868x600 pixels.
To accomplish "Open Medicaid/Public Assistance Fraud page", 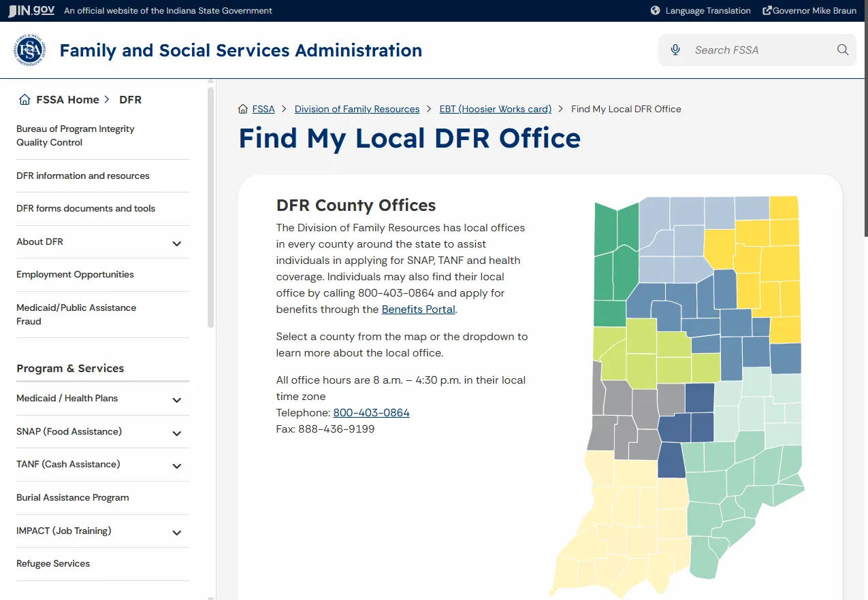I will click(76, 314).
